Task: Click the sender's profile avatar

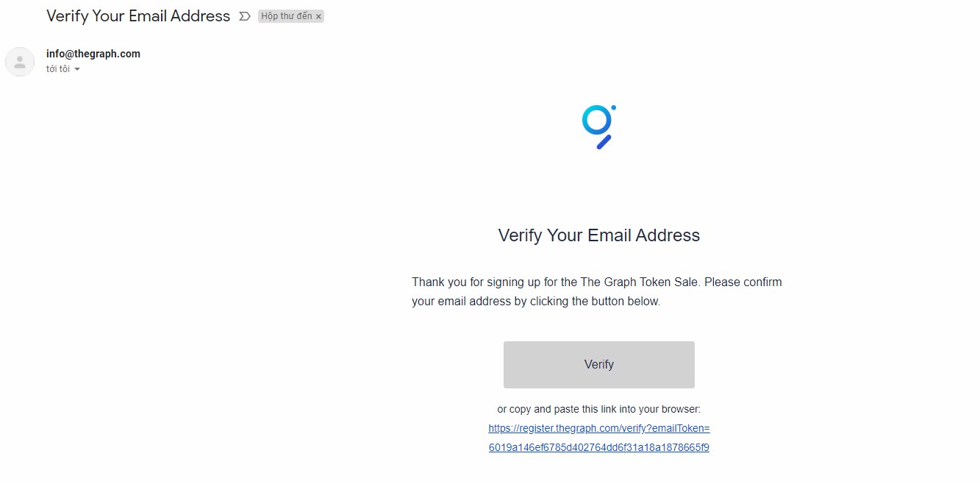Action: point(20,62)
